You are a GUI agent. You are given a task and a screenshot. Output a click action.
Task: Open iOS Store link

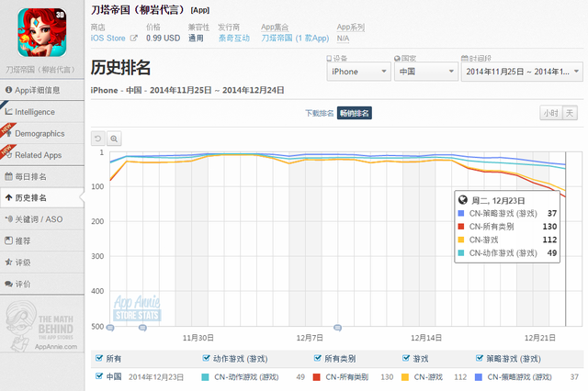click(108, 38)
